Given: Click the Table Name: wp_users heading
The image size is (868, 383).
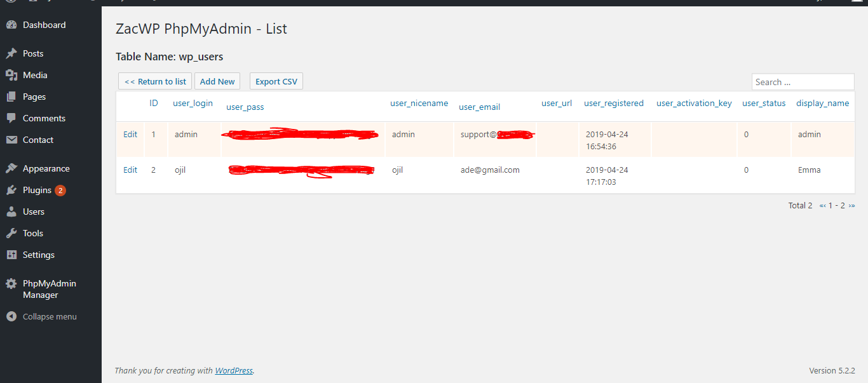Looking at the screenshot, I should click(x=169, y=57).
